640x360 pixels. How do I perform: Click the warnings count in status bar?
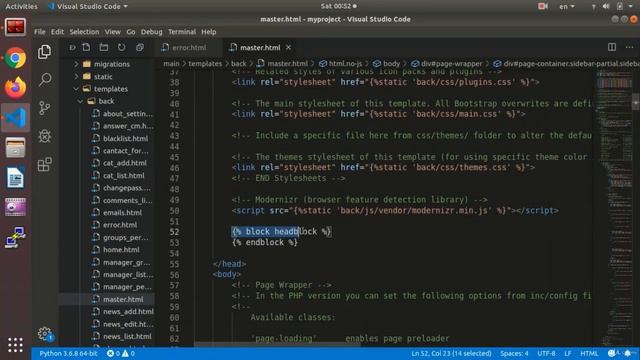(x=128, y=353)
